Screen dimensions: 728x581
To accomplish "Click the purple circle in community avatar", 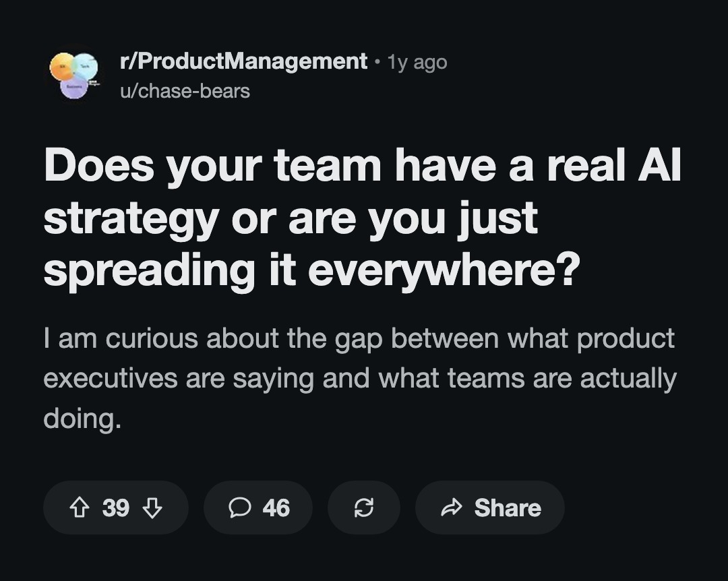I will (x=74, y=87).
